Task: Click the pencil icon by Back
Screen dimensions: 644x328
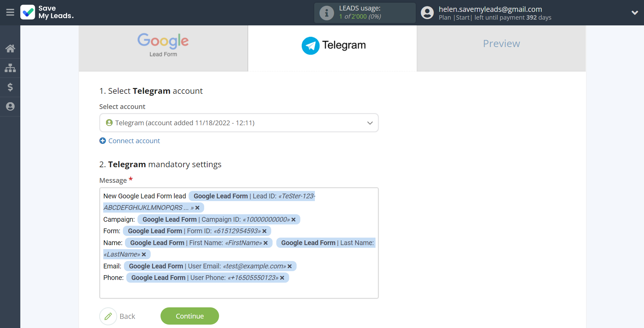Action: (108, 316)
